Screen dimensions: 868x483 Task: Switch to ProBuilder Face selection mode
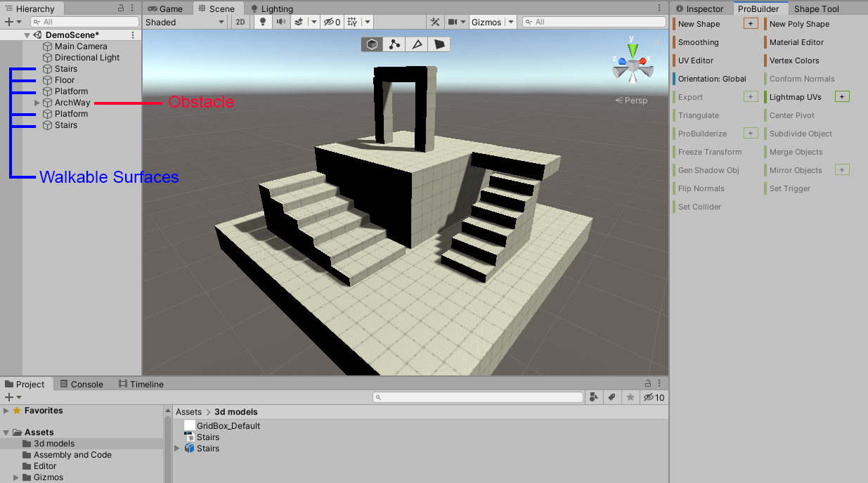[x=439, y=44]
